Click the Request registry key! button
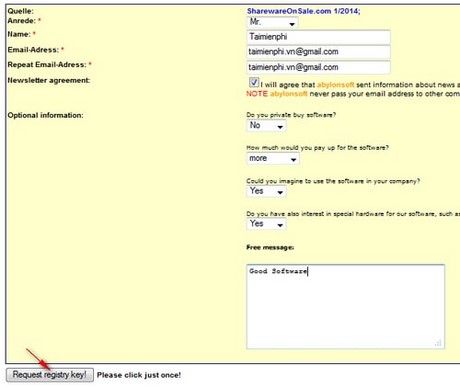This screenshot has width=460, height=388. [50, 375]
